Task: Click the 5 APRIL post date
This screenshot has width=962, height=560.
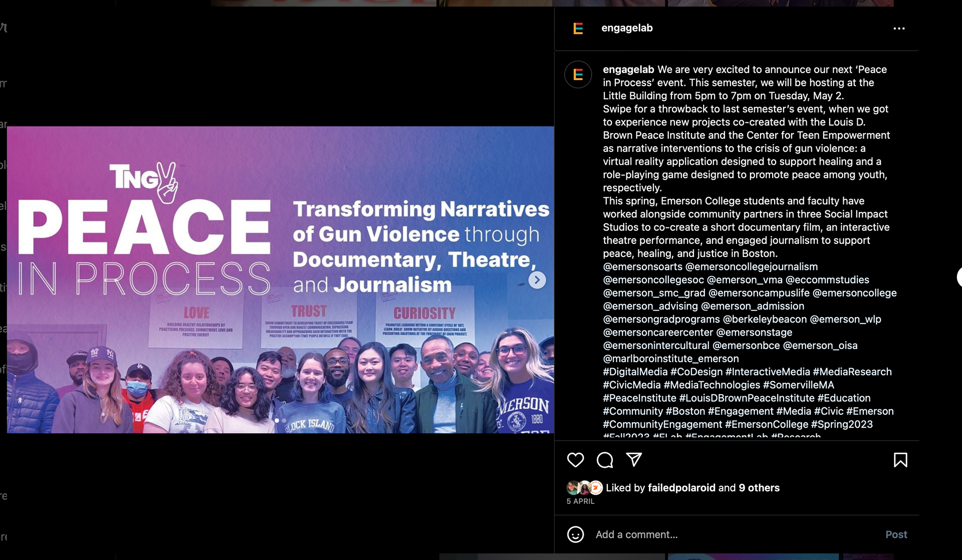Action: [x=580, y=501]
